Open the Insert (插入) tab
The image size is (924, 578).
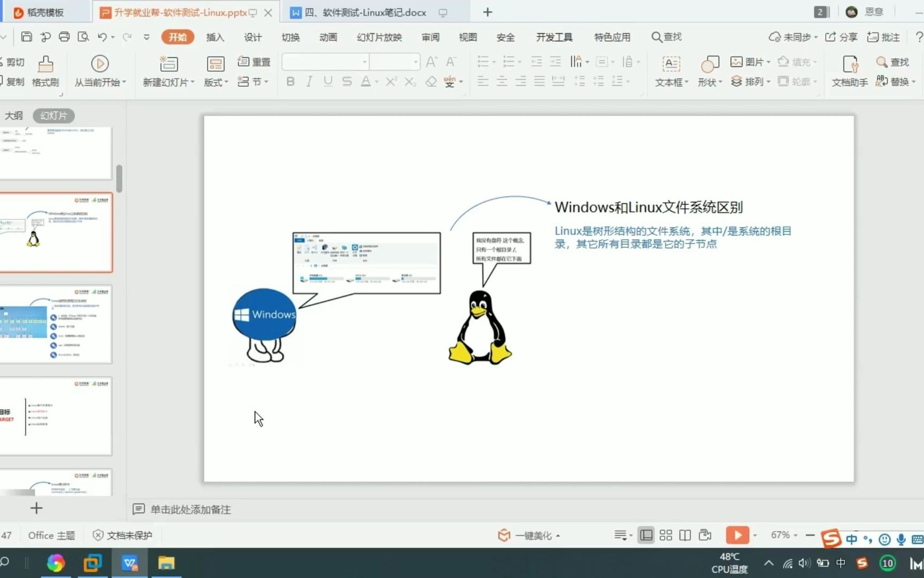215,37
